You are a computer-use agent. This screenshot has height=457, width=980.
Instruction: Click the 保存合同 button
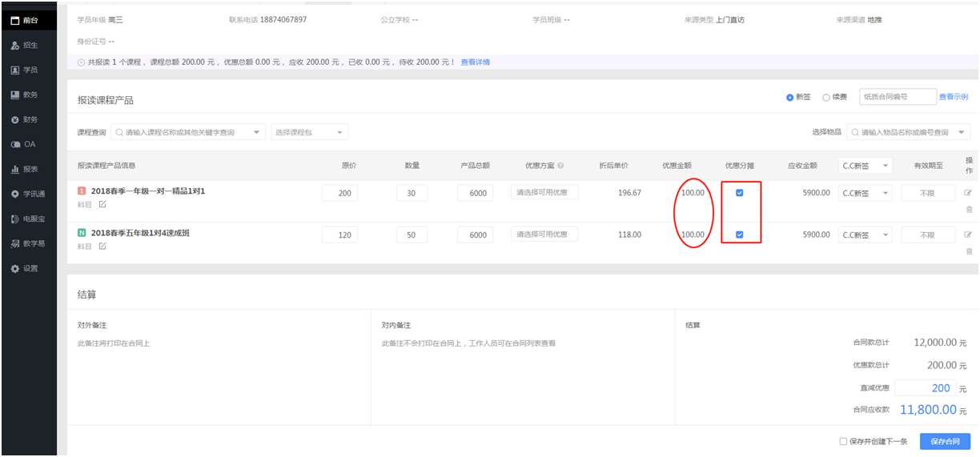tap(945, 442)
